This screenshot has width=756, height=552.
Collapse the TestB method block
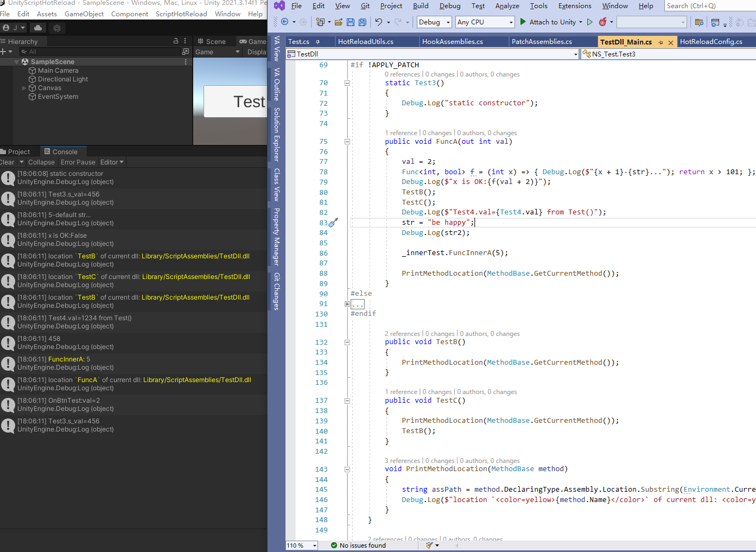pyautogui.click(x=347, y=342)
